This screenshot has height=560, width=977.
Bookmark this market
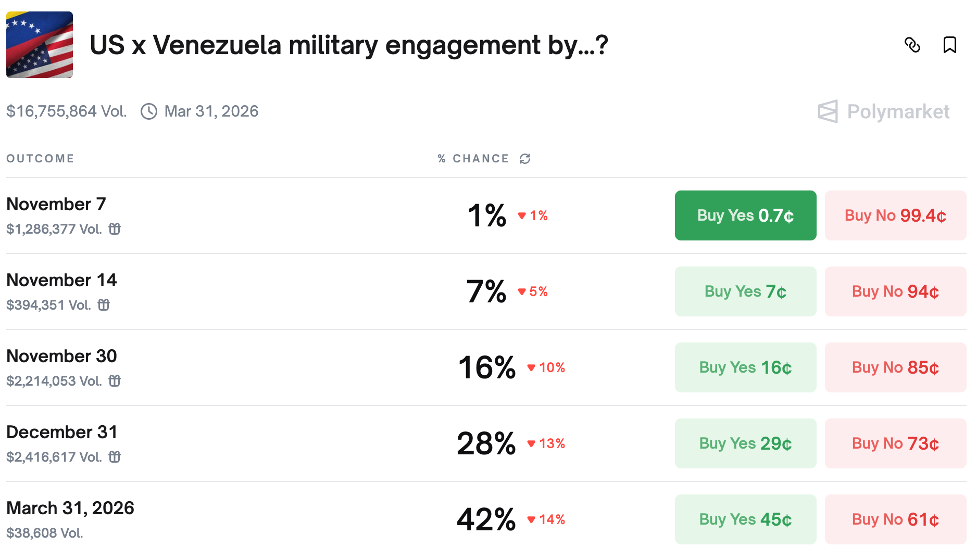(949, 45)
